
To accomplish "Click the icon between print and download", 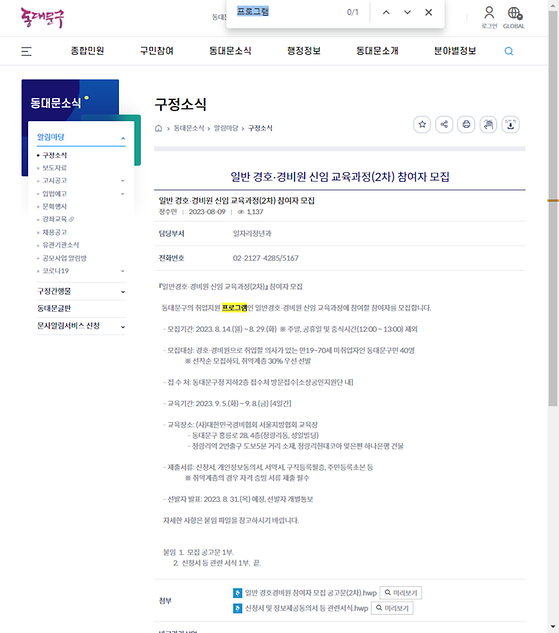I will tap(488, 124).
